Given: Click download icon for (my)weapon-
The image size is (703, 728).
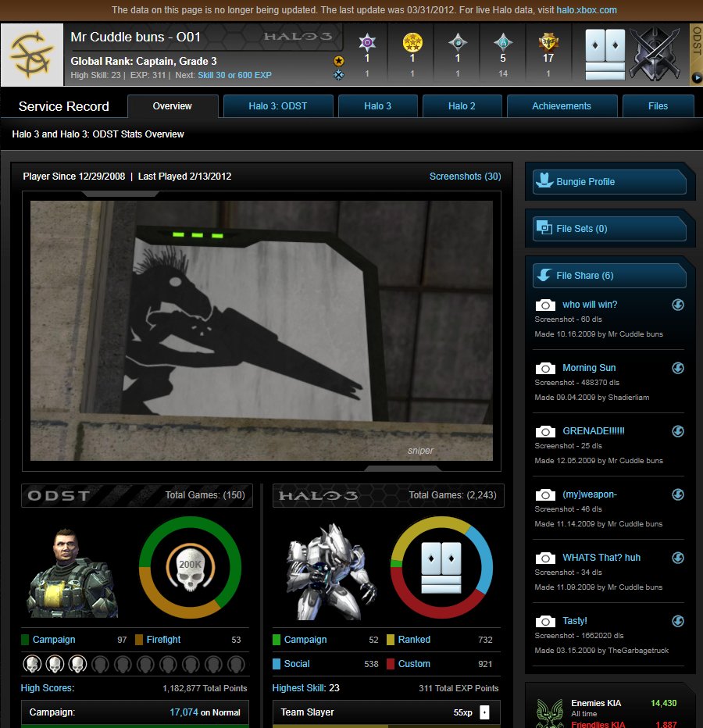Looking at the screenshot, I should [x=678, y=494].
